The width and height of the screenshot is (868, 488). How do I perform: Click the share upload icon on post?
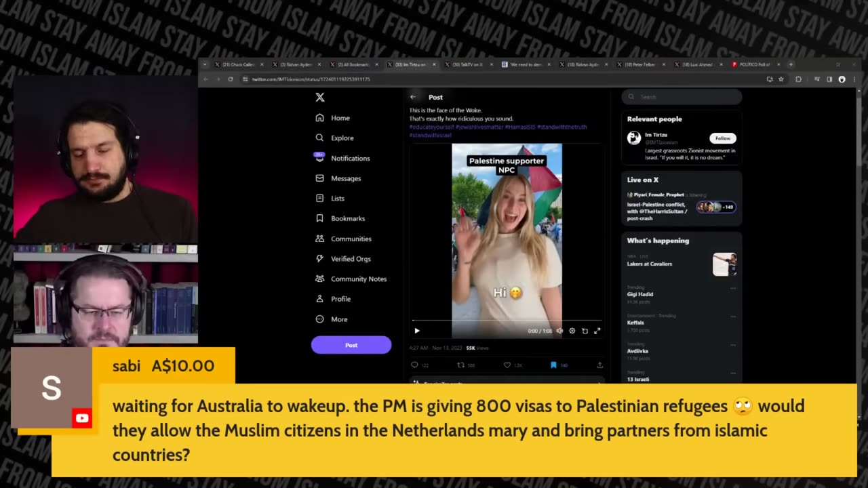(x=599, y=365)
